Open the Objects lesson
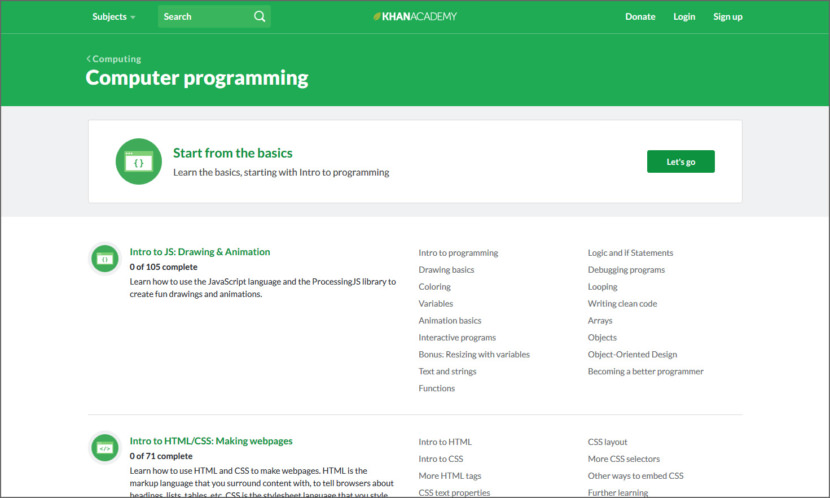Image resolution: width=830 pixels, height=498 pixels. [602, 338]
